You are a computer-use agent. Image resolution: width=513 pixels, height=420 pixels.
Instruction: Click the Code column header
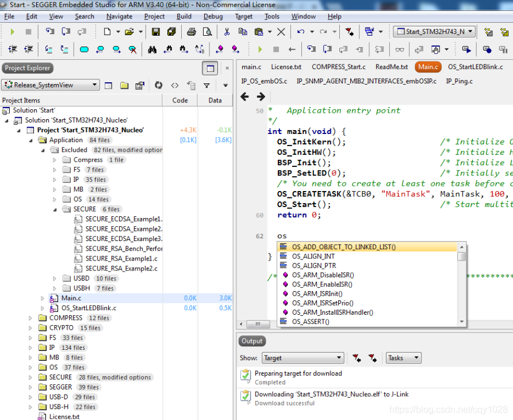(x=180, y=101)
